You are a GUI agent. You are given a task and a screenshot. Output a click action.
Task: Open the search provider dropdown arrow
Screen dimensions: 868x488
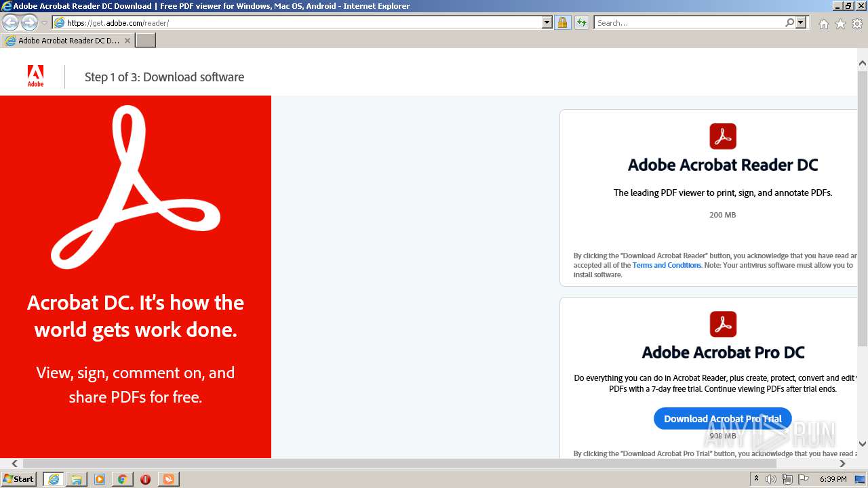(801, 22)
